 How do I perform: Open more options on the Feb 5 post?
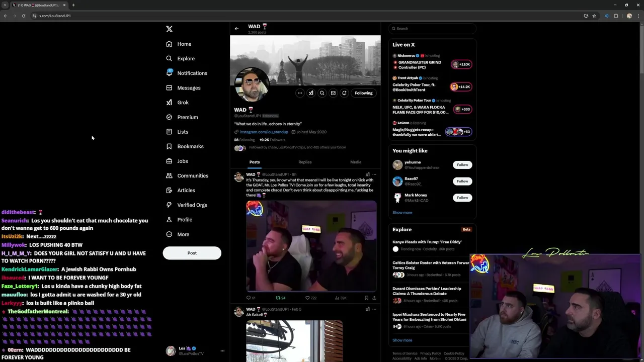374,309
